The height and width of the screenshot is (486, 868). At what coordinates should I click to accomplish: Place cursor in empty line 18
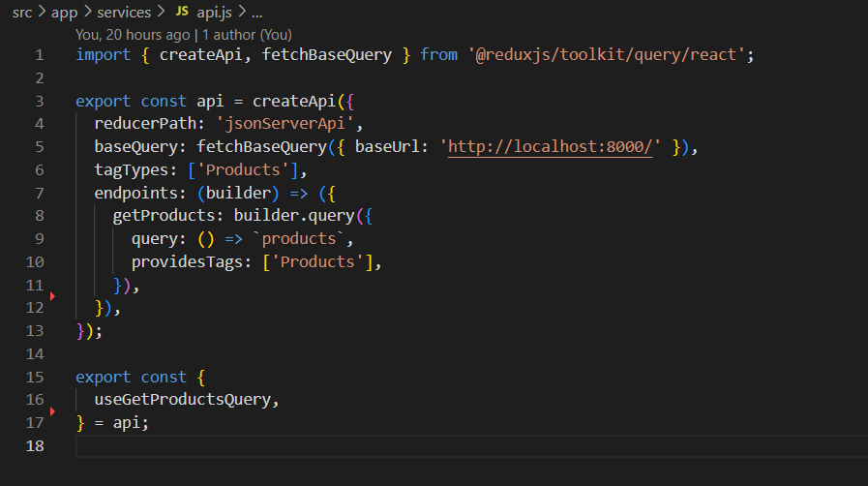[471, 446]
